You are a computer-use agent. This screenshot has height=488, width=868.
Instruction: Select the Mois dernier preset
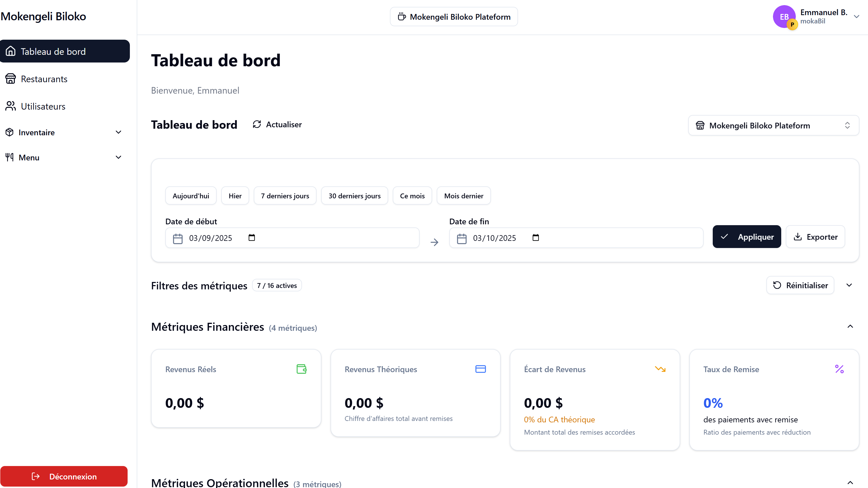pos(463,196)
